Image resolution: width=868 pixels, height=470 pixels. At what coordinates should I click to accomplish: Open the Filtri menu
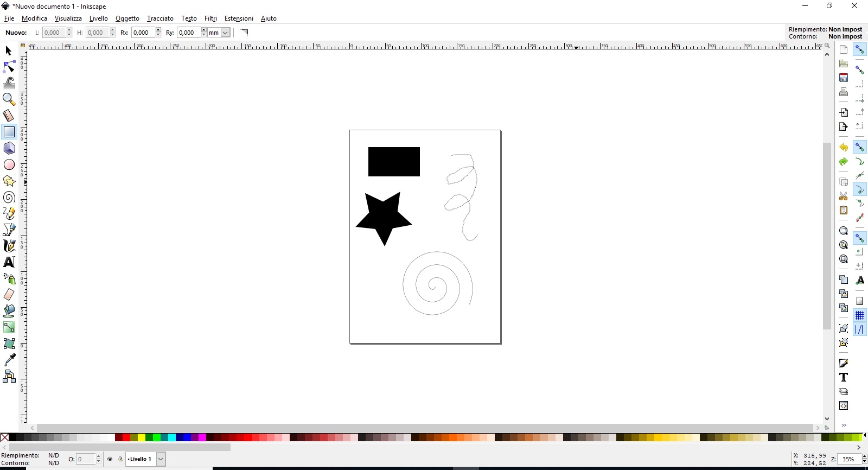coord(210,18)
